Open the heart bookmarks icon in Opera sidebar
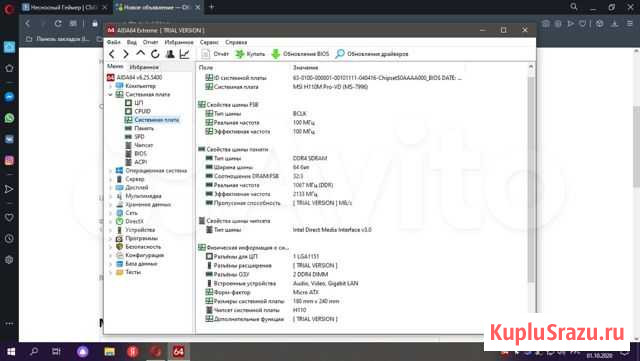Image resolution: width=640 pixels, height=361 pixels. click(x=9, y=217)
